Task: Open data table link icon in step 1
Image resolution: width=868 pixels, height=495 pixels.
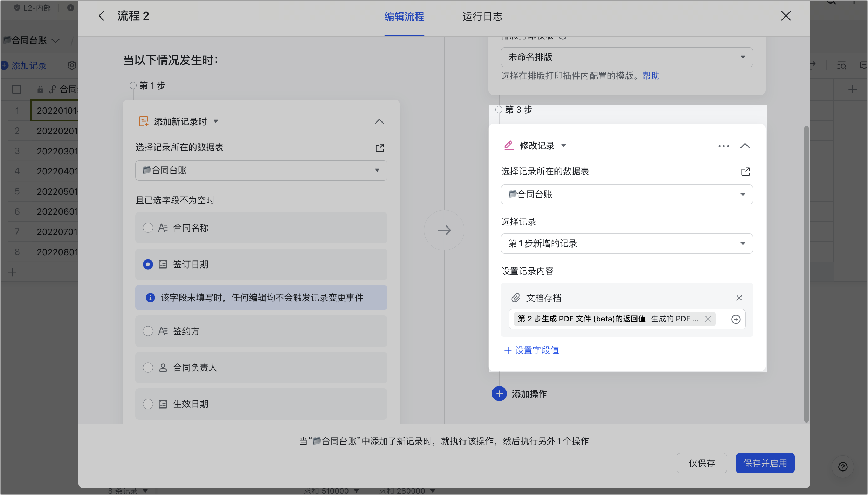Action: 380,148
